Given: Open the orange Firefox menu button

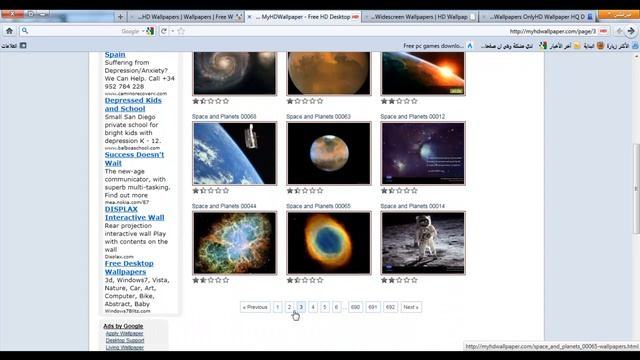Looking at the screenshot, I should 618,14.
